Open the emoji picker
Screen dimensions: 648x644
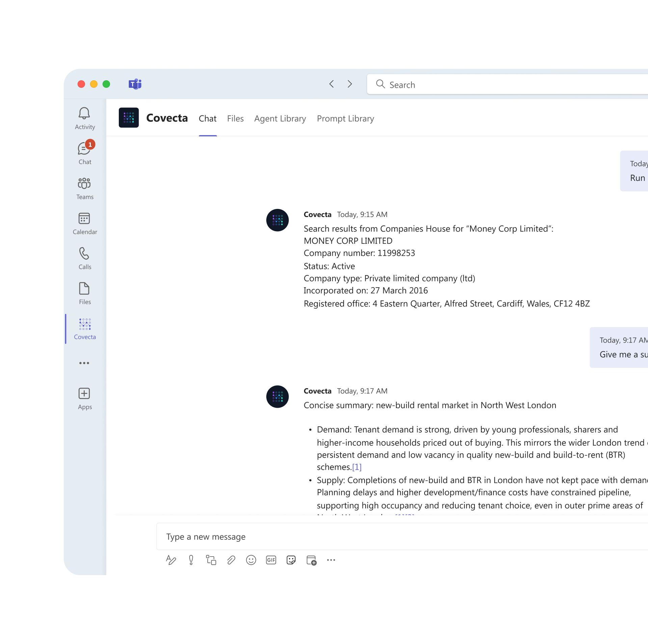coord(251,560)
